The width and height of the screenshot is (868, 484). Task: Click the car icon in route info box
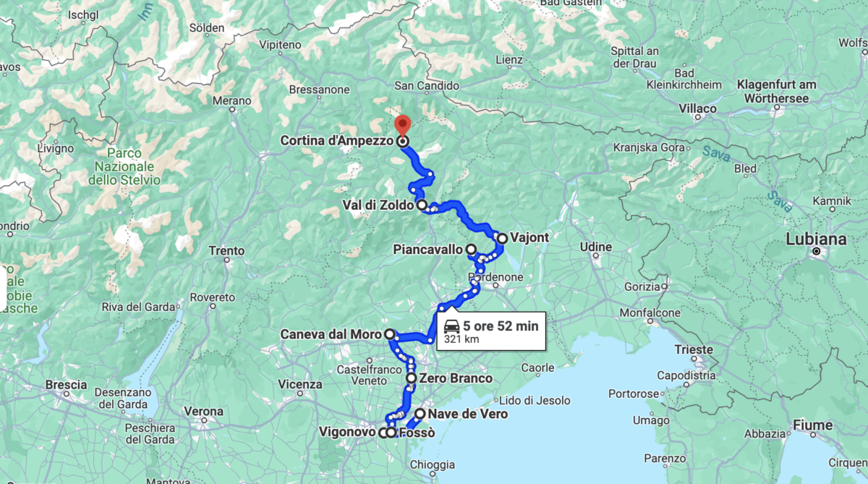(x=452, y=326)
